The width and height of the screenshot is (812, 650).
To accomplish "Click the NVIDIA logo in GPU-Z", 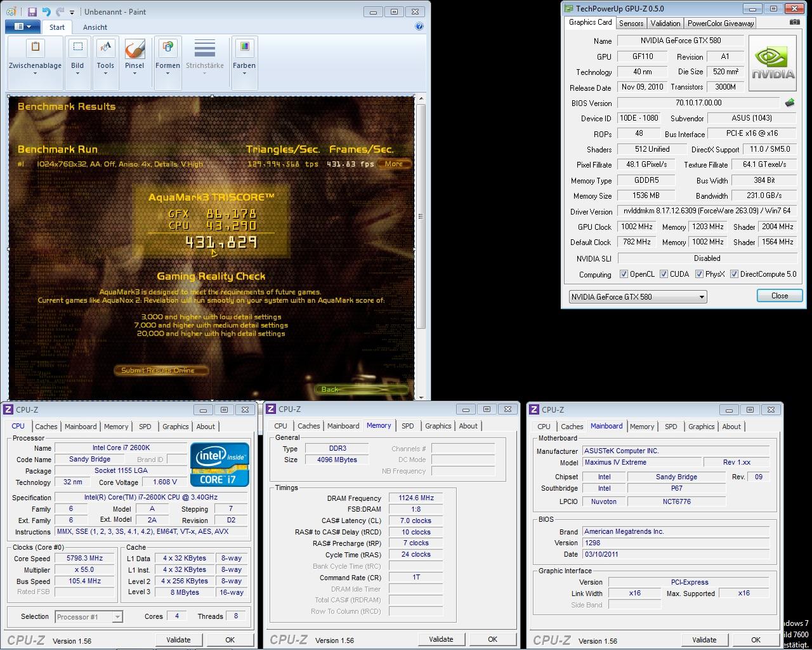I will (x=773, y=64).
